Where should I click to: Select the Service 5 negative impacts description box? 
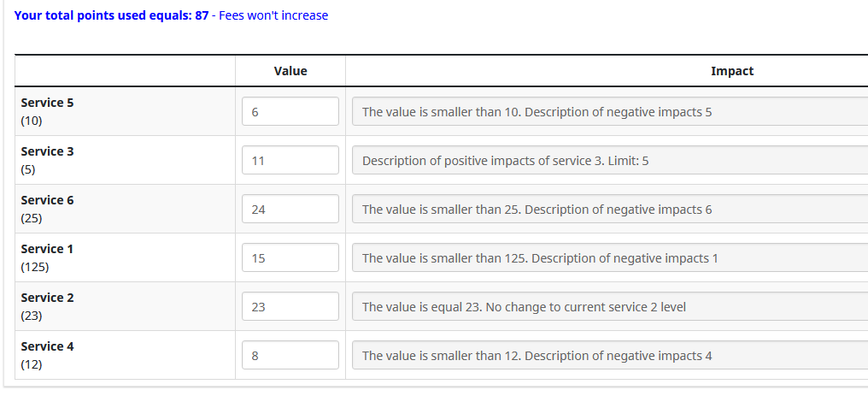coord(609,112)
